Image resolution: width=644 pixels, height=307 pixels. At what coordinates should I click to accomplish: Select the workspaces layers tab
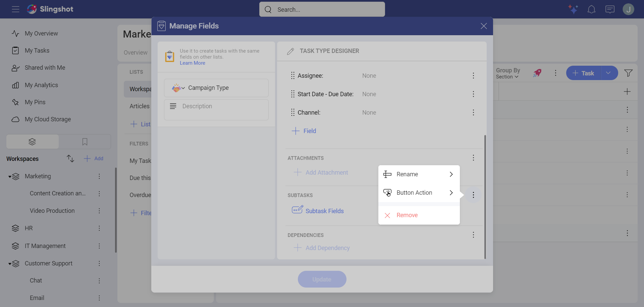[32, 142]
